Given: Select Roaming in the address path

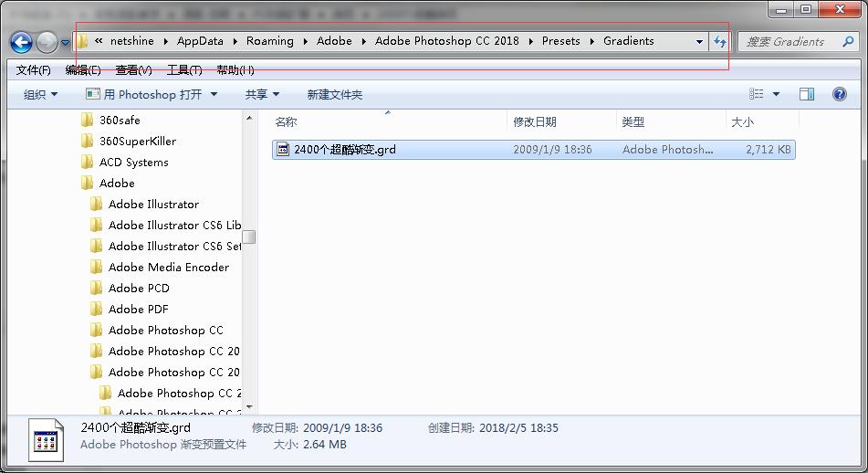Looking at the screenshot, I should click(x=270, y=41).
